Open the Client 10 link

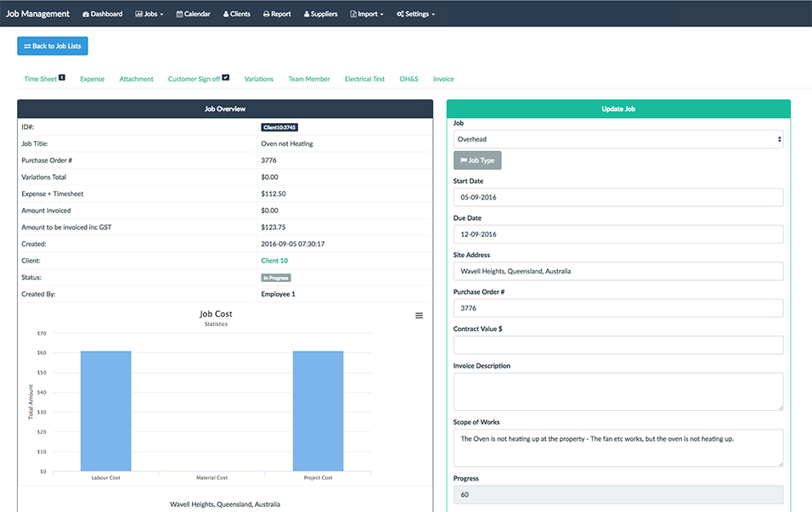tap(274, 261)
